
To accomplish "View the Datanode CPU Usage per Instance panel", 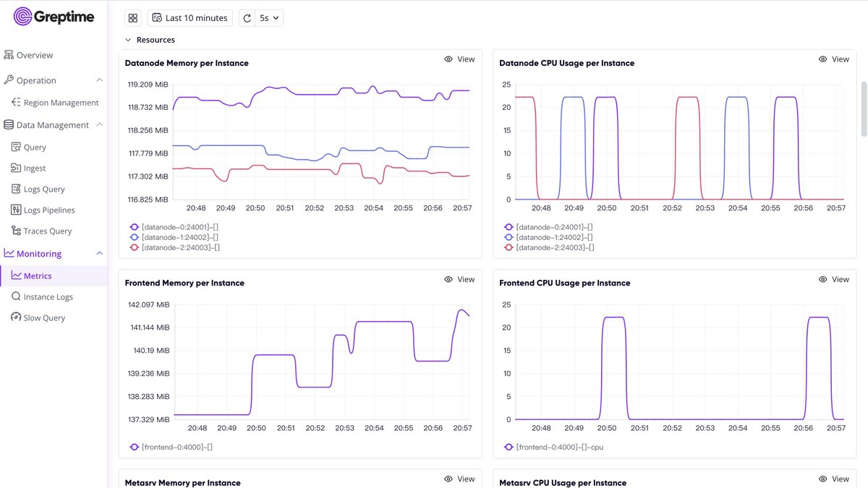I will [834, 59].
